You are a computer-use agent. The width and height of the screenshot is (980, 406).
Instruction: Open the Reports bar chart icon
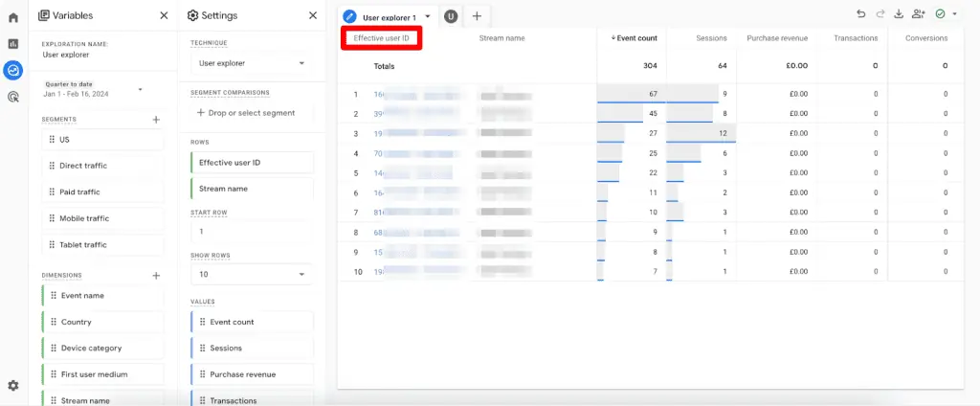point(13,44)
